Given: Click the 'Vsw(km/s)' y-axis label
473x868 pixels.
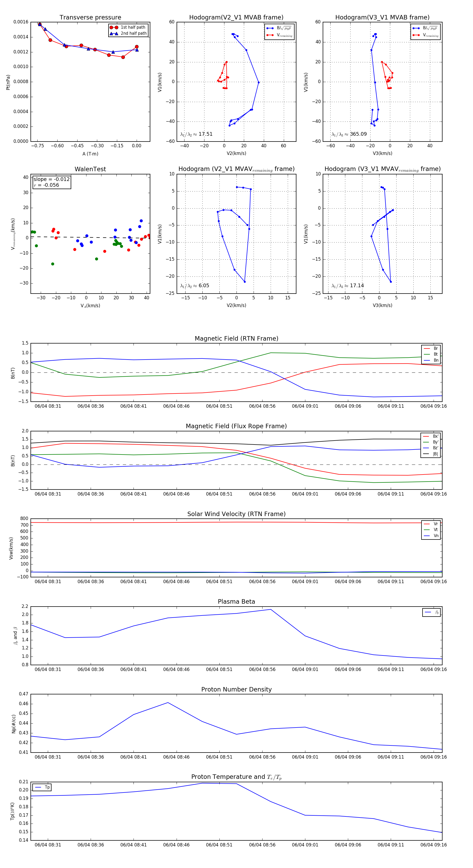Looking at the screenshot, I should coord(11,548).
